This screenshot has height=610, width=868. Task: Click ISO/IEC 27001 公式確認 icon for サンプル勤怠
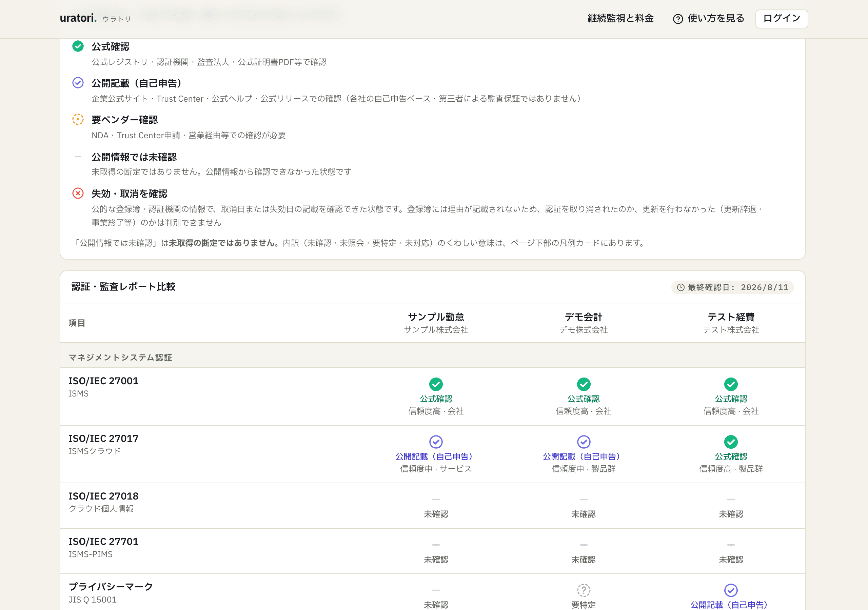coord(436,384)
